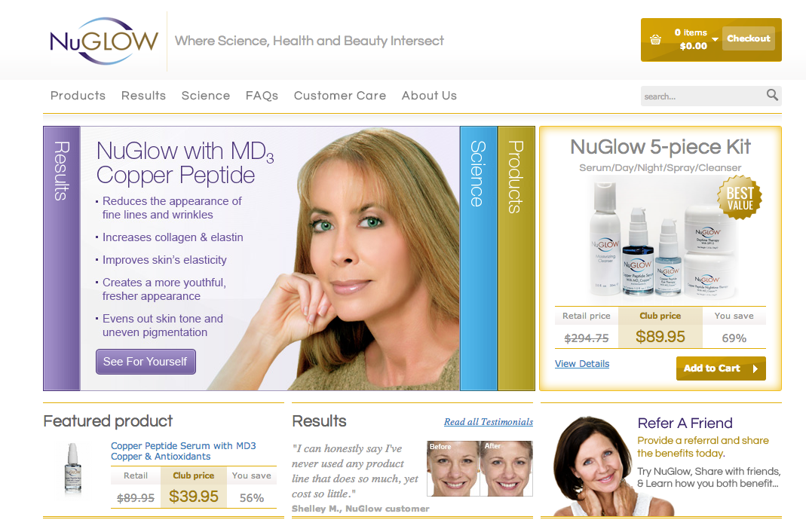Click the NuGlow logo
806x532 pixels.
pyautogui.click(x=104, y=41)
